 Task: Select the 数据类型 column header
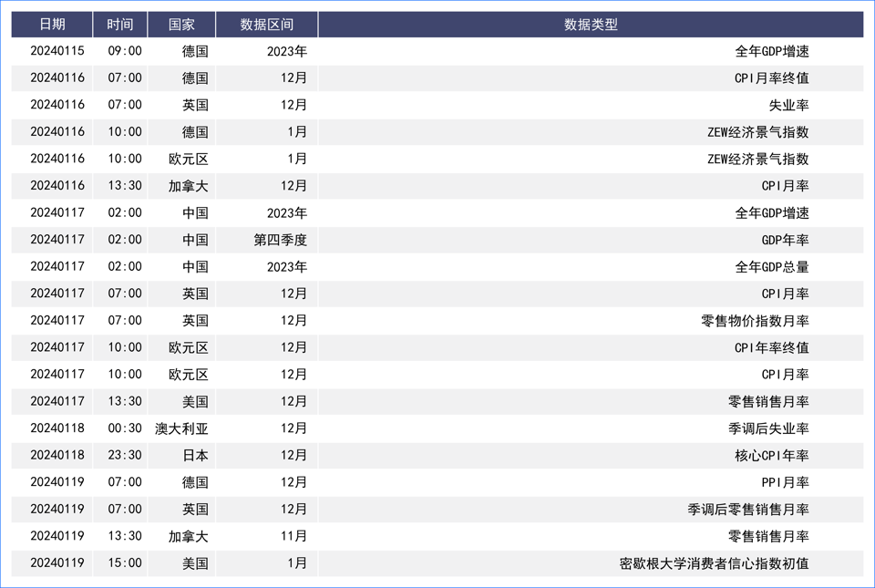(591, 25)
